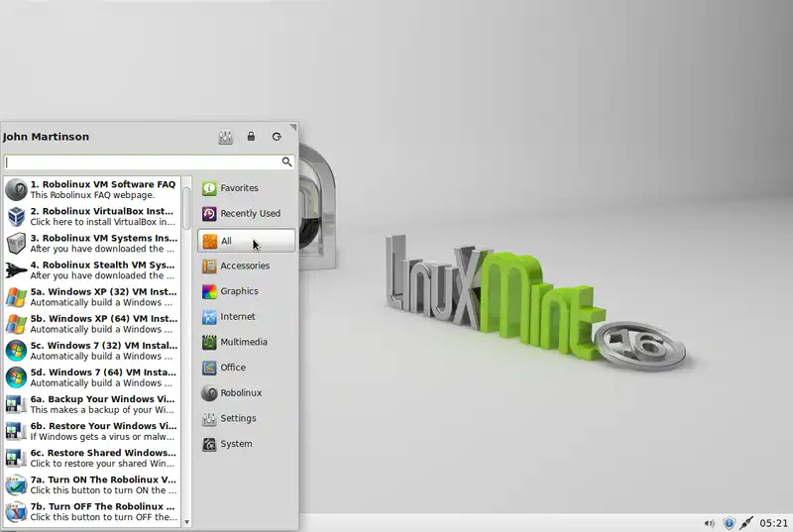Click the Windows flag icon for 5a. XP (32)

pos(16,297)
